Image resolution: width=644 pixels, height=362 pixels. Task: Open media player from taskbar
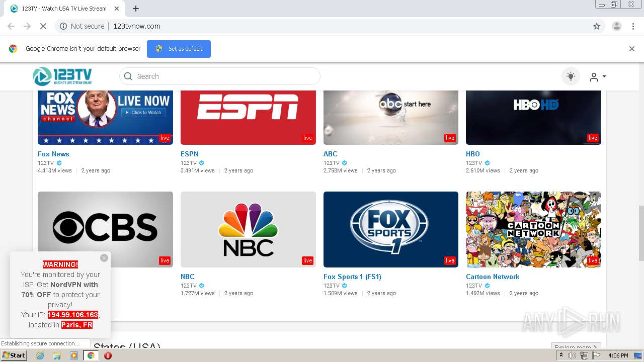(74, 355)
